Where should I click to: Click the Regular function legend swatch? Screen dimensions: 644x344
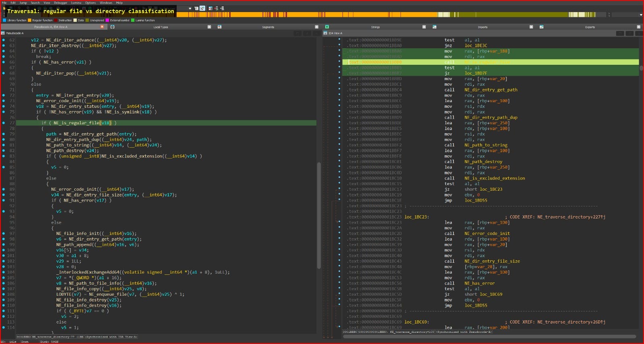[x=29, y=20]
